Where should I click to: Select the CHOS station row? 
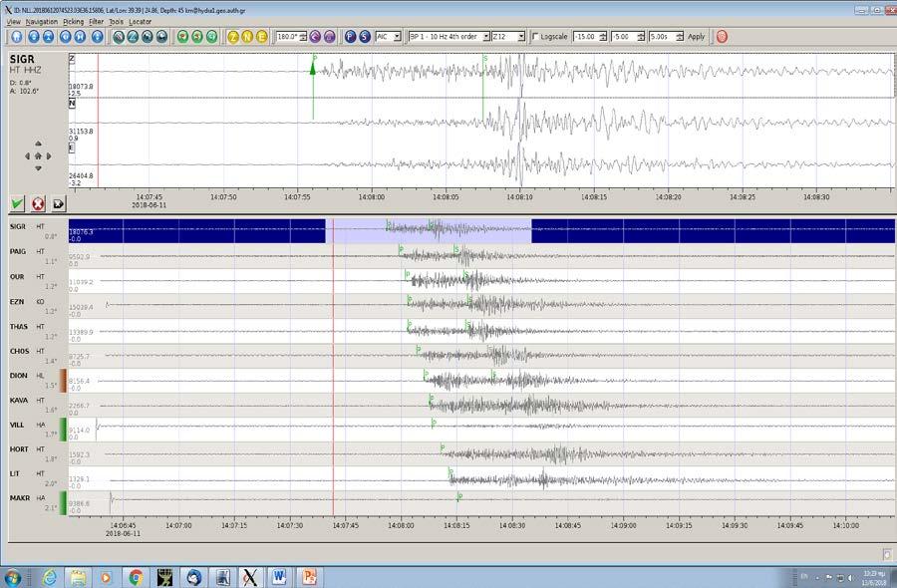click(451, 355)
